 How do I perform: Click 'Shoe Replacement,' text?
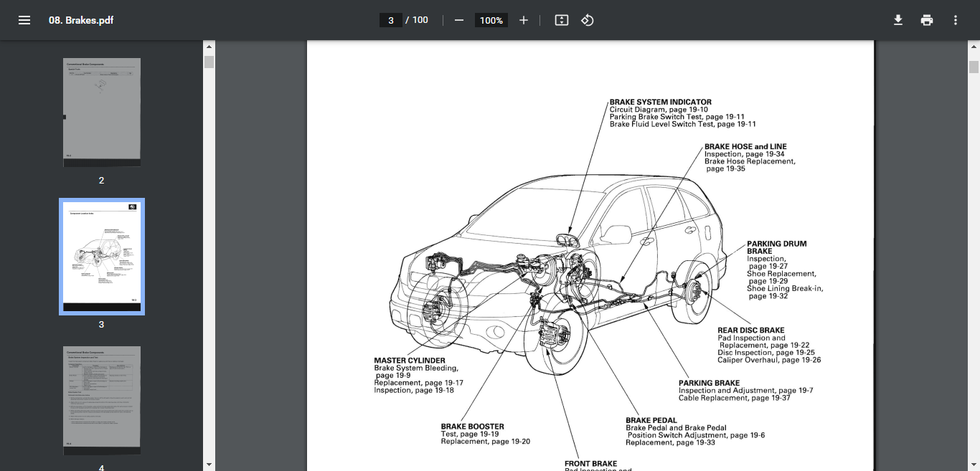781,274
